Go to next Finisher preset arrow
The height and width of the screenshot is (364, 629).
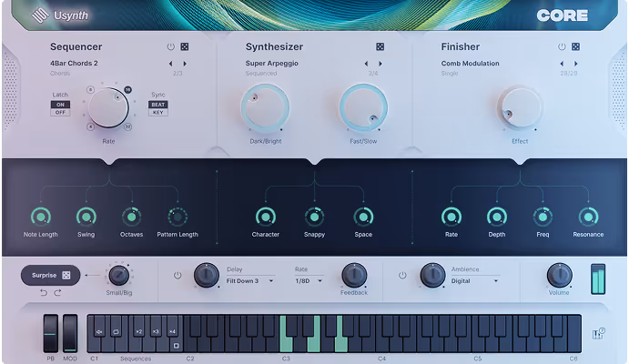575,64
